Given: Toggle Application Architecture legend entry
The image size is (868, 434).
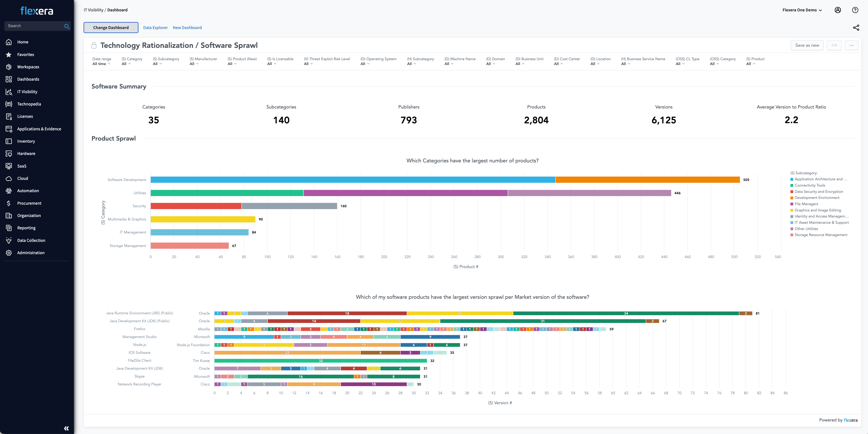Looking at the screenshot, I should click(x=819, y=179).
